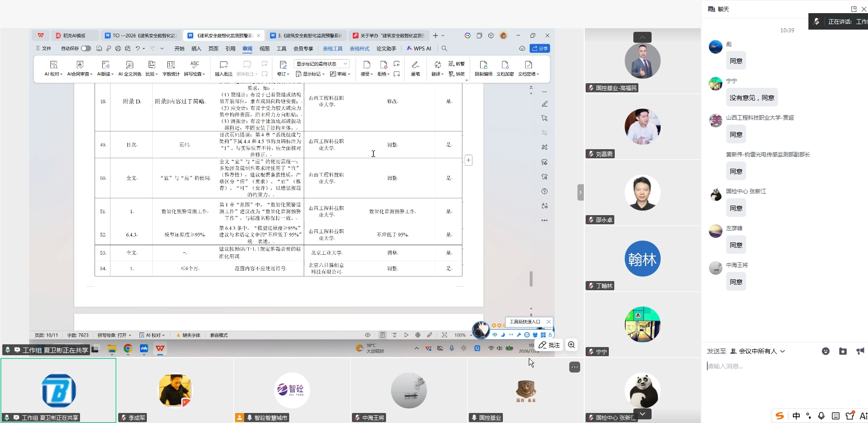
Task: Click the 分享 share button
Action: pos(541,48)
